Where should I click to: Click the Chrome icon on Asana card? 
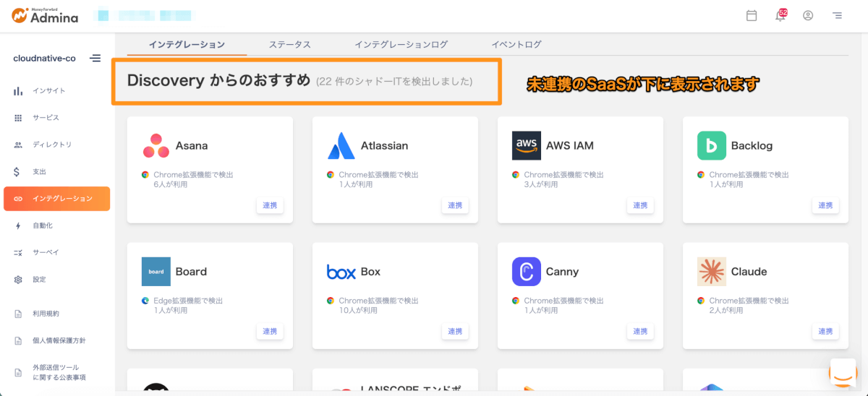(x=145, y=175)
